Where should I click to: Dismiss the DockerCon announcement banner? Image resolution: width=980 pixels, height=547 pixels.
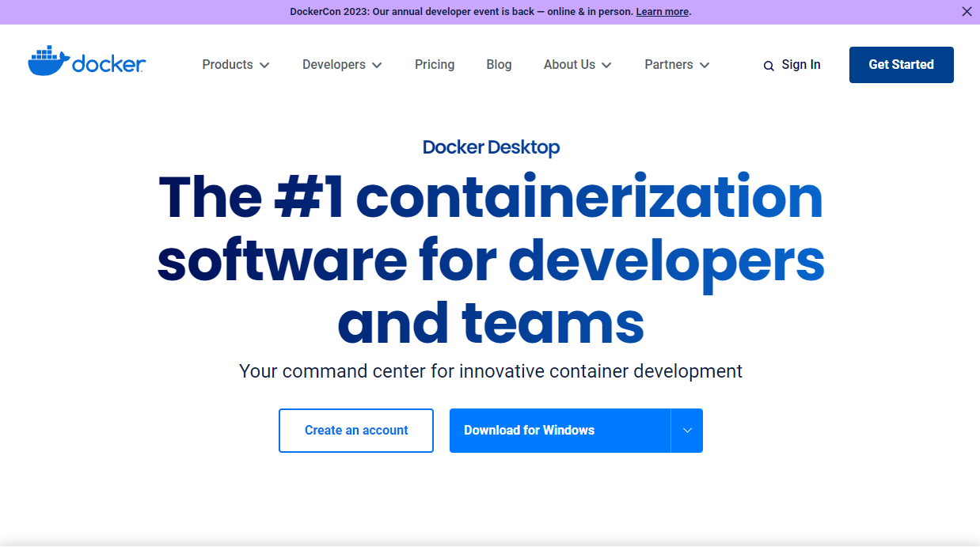click(967, 12)
